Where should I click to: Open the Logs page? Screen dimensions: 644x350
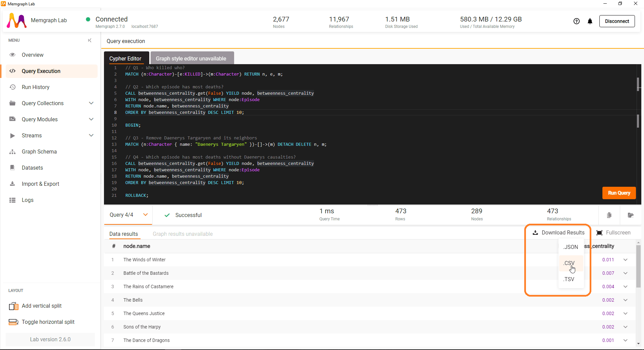[x=28, y=200]
